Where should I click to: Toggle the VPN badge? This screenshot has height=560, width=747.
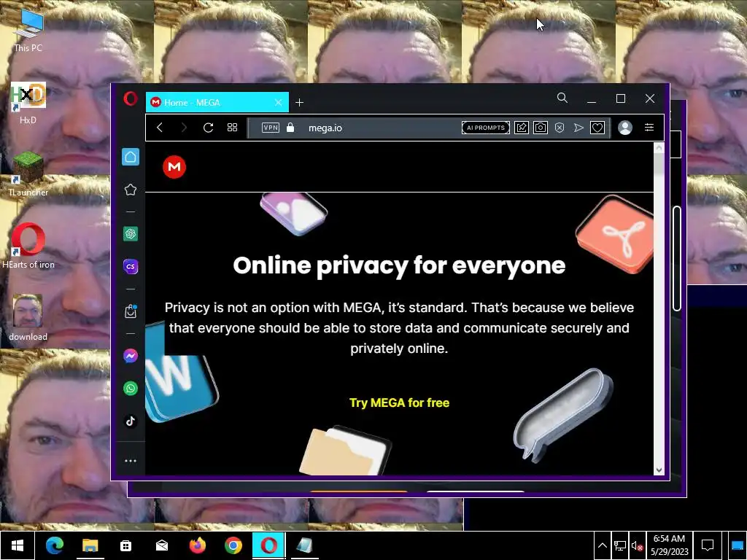click(271, 128)
